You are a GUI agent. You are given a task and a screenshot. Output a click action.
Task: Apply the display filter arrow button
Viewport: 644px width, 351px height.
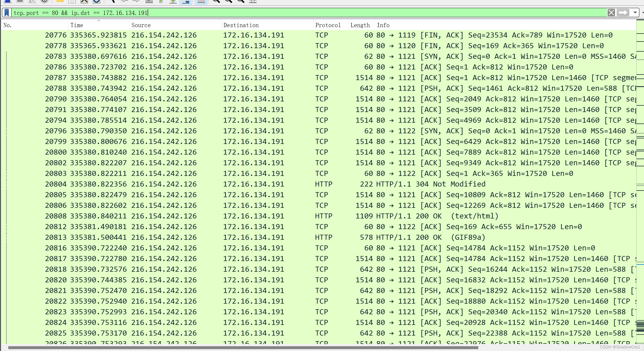[x=623, y=13]
